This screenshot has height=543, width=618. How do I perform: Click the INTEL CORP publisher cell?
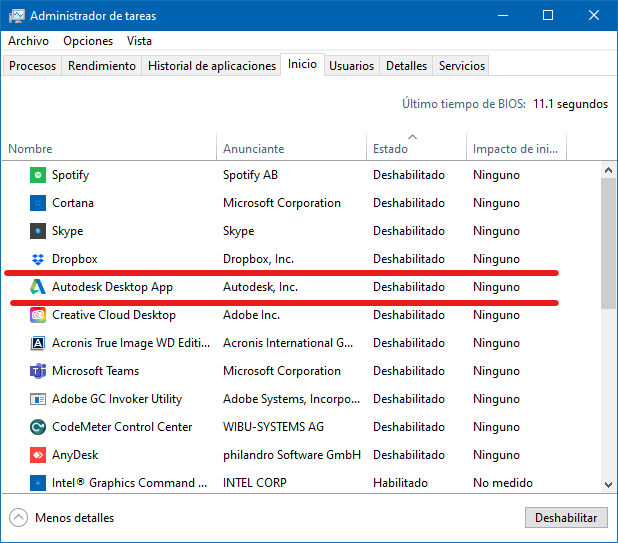[x=255, y=483]
